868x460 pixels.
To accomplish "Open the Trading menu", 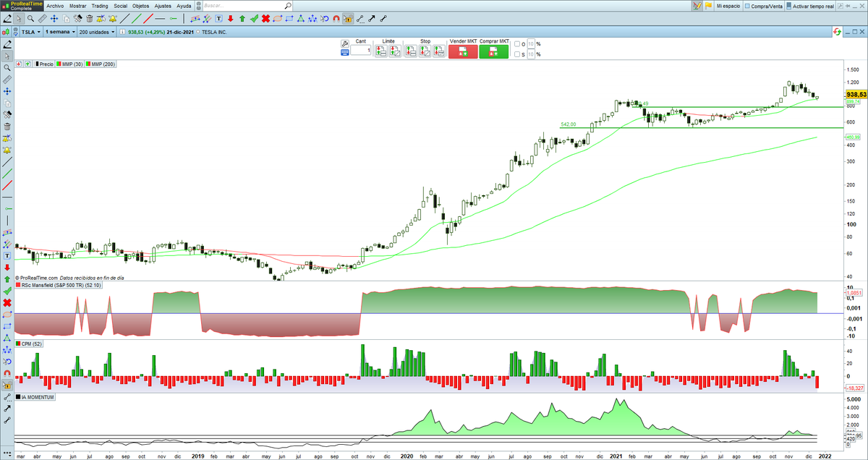I will point(100,5).
